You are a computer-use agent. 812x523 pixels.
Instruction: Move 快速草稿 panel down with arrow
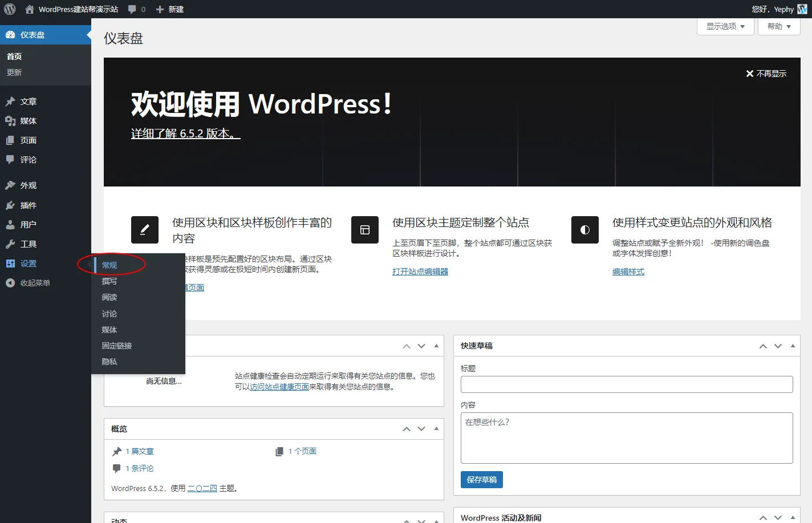pyautogui.click(x=778, y=346)
